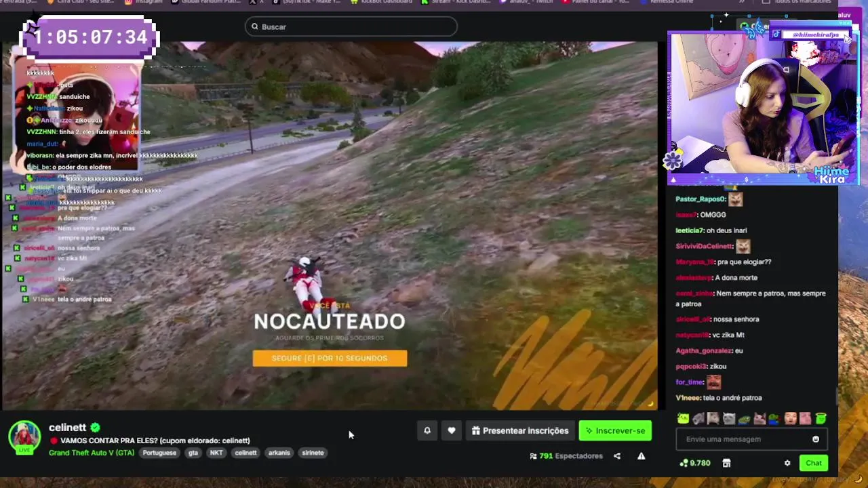The width and height of the screenshot is (868, 488).
Task: Open the channel store icon below chat
Action: pos(726,463)
